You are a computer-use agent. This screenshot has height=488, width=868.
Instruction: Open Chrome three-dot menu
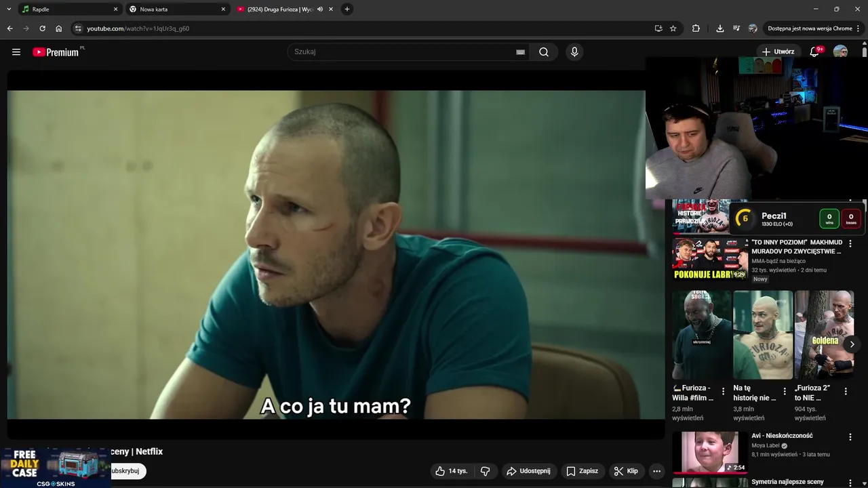pyautogui.click(x=859, y=28)
